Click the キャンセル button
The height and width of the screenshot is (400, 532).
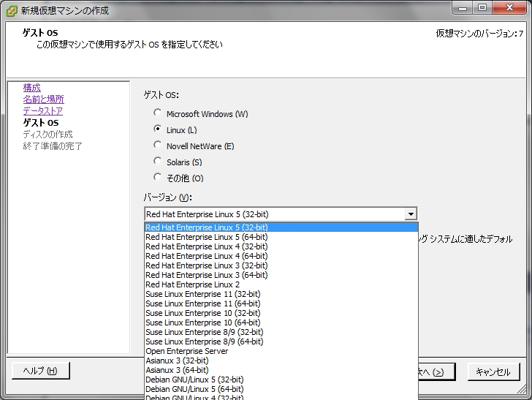[x=493, y=371]
